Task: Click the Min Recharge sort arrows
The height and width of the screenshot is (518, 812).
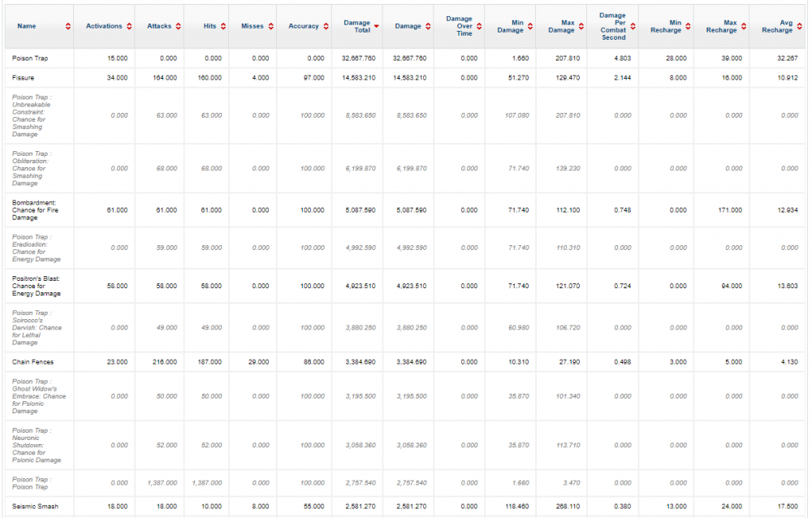Action: coord(688,27)
